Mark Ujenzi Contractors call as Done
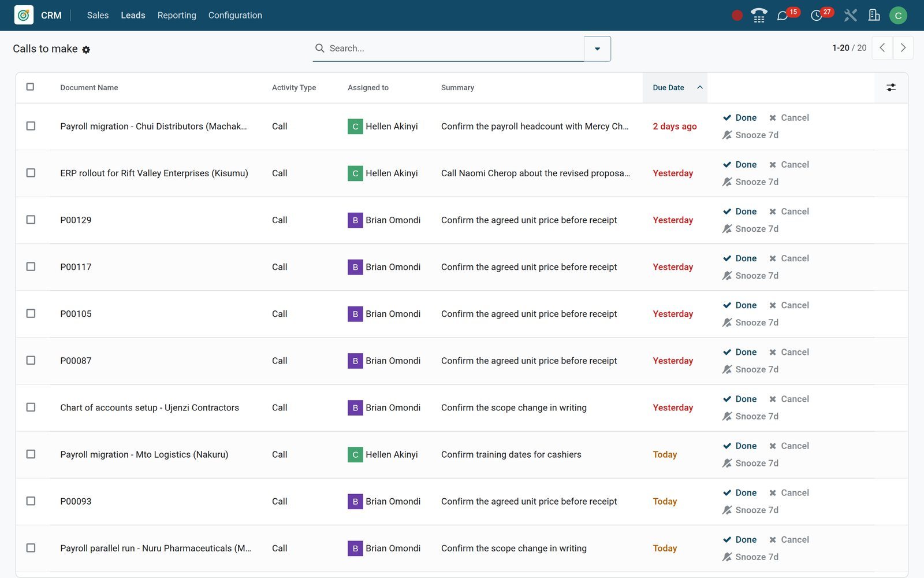Screen dimensions: 924x578 pos(740,399)
